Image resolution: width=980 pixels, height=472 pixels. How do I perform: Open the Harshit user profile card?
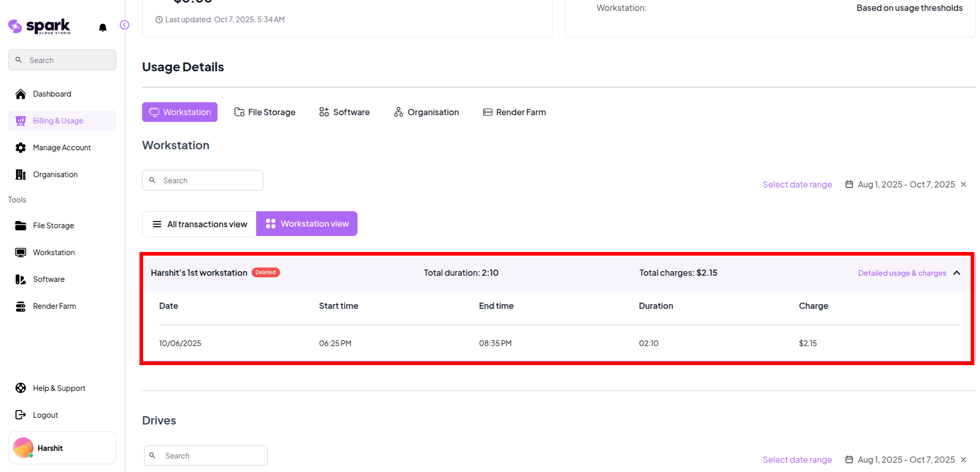pos(62,448)
